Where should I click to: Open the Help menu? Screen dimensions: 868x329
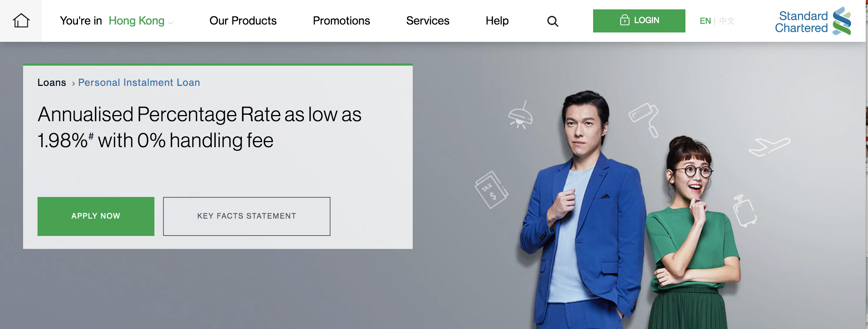(497, 21)
